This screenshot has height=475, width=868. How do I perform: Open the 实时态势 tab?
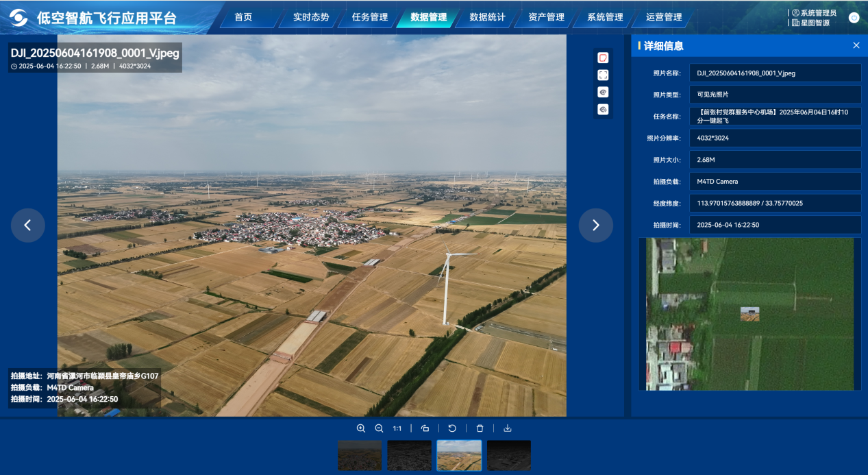[x=311, y=17]
